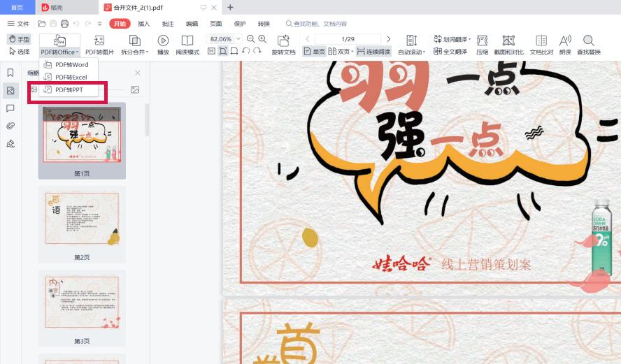Enter 阅读模式 reading mode
Screen dimensions: 621x364
coord(187,45)
